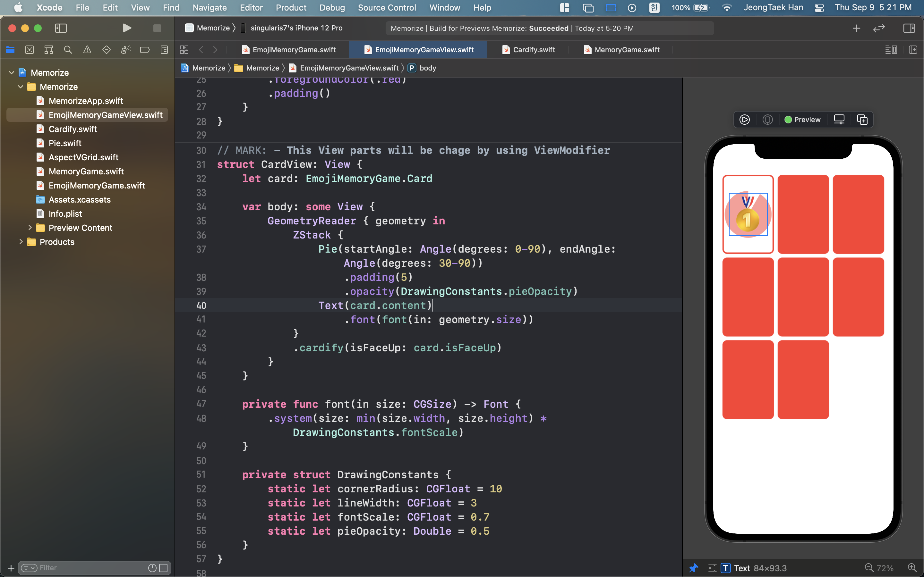
Task: Select Pie.swift in the navigator
Action: click(x=65, y=143)
